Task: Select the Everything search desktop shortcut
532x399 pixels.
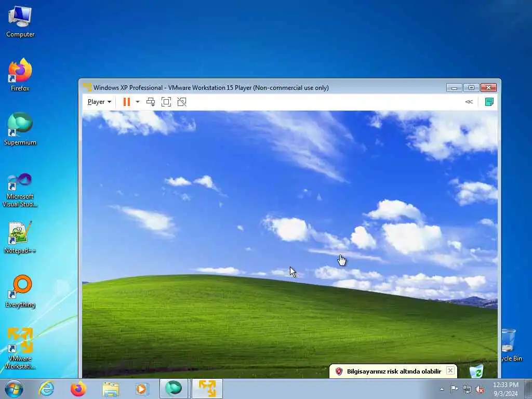Action: pos(20,291)
